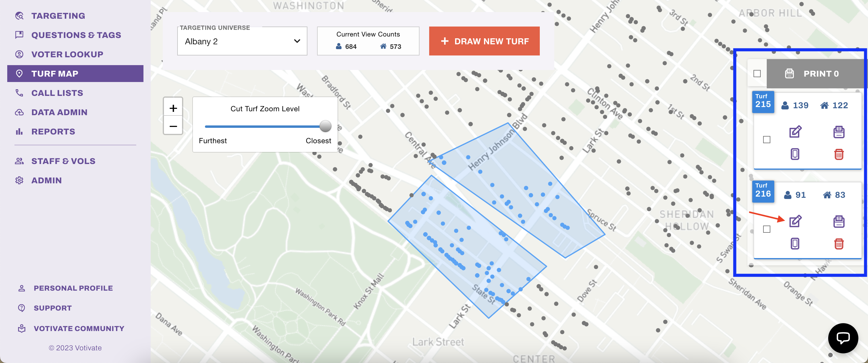Click the Questions & Tags flag icon
Screen dimensions: 868x363
tap(20, 35)
